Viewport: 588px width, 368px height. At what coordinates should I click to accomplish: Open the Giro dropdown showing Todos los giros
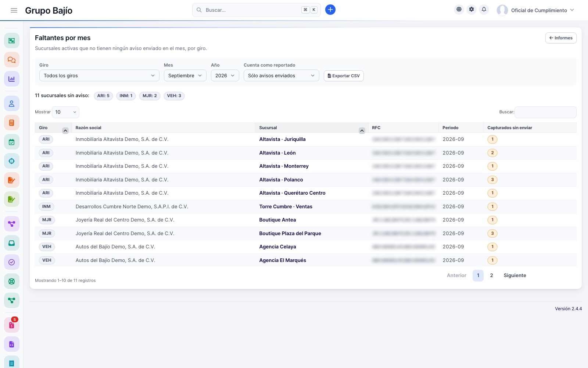99,75
